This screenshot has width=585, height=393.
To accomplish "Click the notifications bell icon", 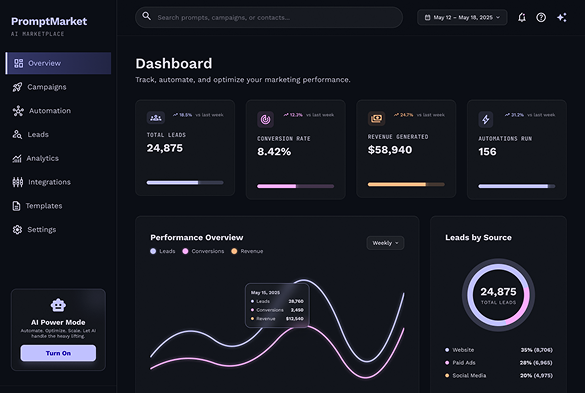I will (522, 18).
